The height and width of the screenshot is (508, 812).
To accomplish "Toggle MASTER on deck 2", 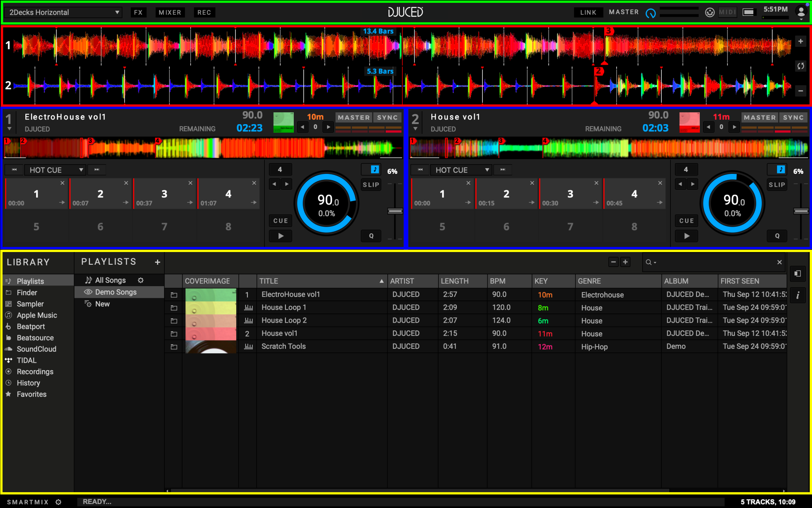I will coord(759,117).
